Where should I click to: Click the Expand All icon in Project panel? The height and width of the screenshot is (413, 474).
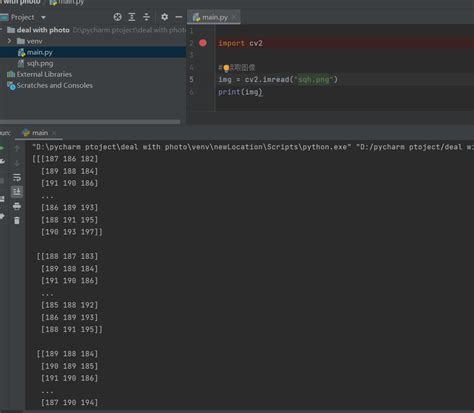[x=132, y=17]
